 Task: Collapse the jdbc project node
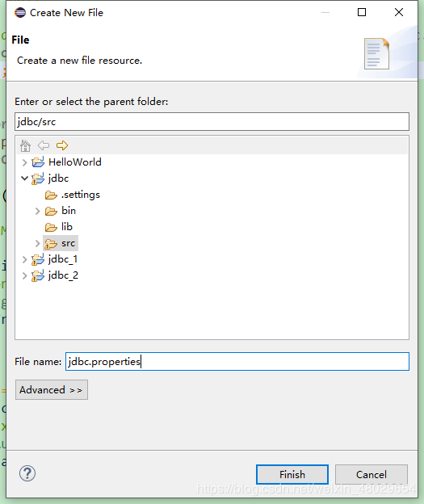tap(24, 178)
